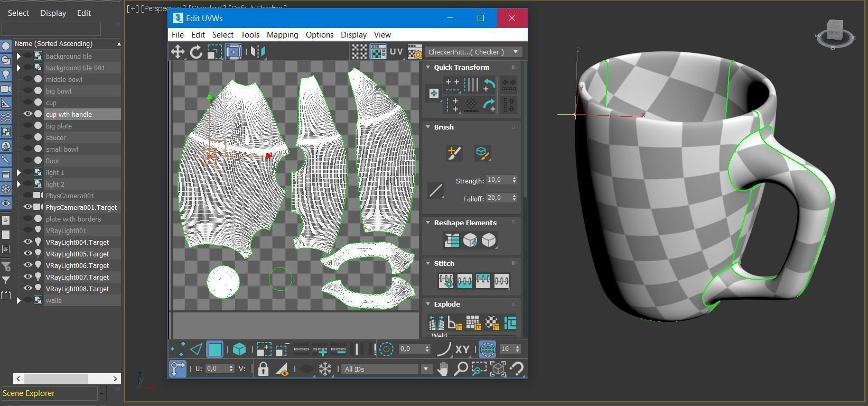The width and height of the screenshot is (868, 406).
Task: Click the Break explode icon
Action: click(x=436, y=322)
